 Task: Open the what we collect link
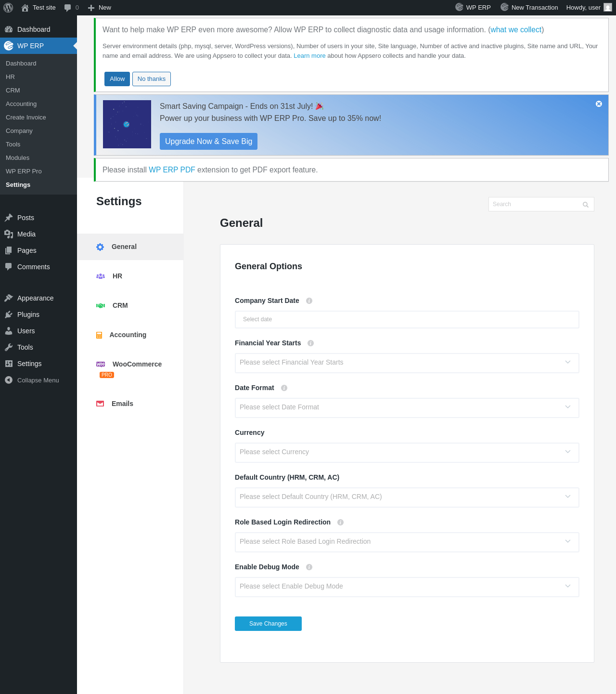coord(516,30)
